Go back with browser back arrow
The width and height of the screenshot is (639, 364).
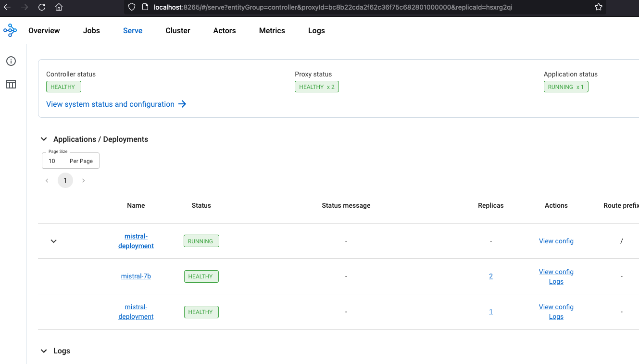[7, 7]
